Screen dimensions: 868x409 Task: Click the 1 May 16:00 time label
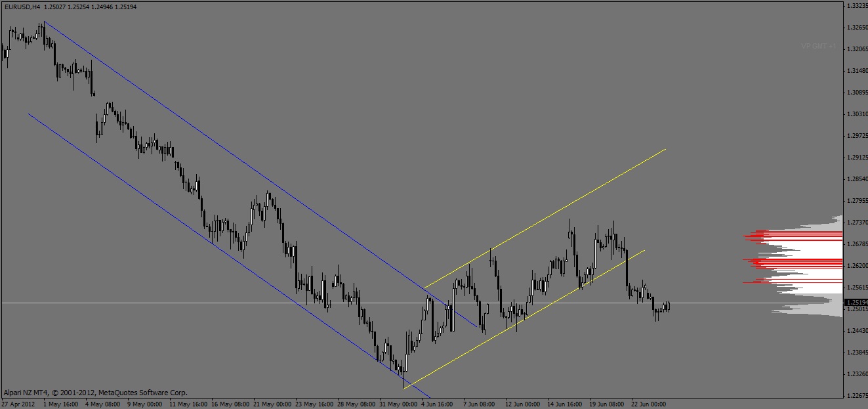(x=61, y=404)
